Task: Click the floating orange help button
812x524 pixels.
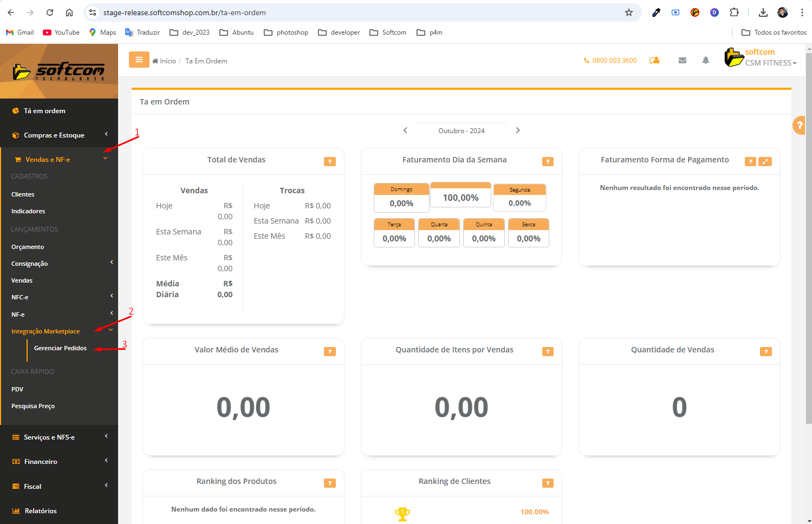Action: click(x=799, y=126)
